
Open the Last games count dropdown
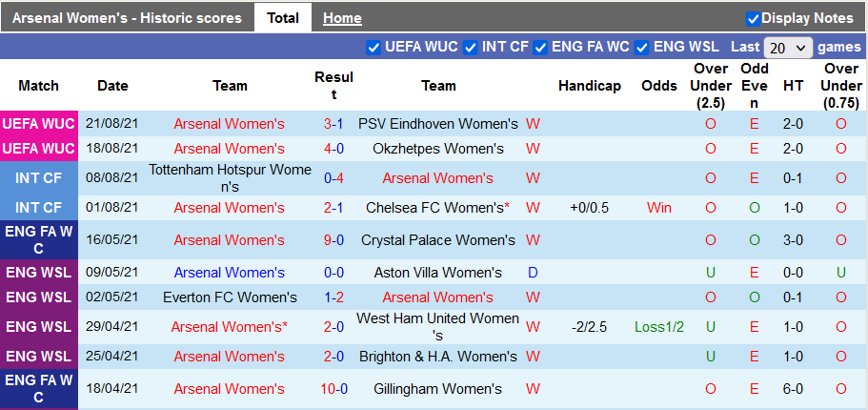point(788,48)
